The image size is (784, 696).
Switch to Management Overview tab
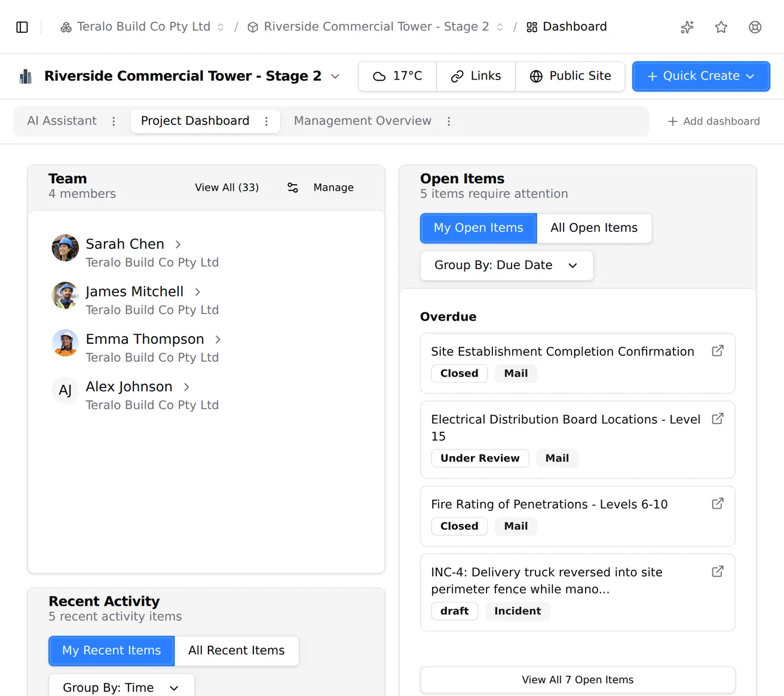363,121
